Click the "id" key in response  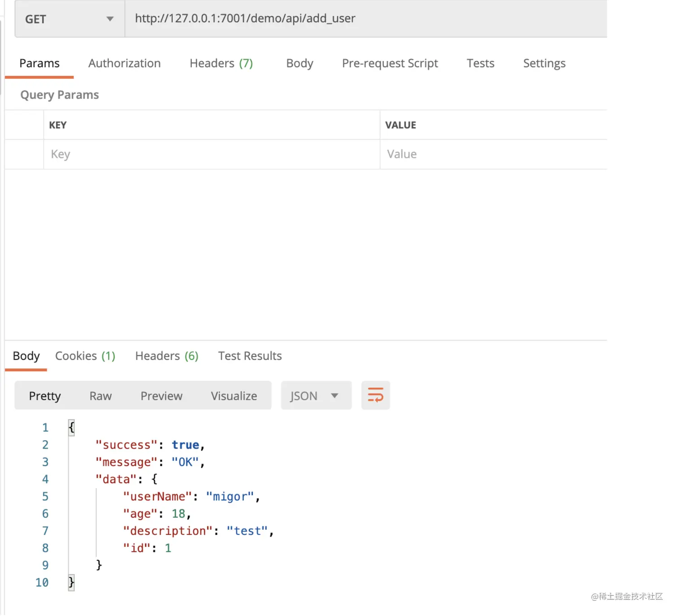click(x=137, y=548)
